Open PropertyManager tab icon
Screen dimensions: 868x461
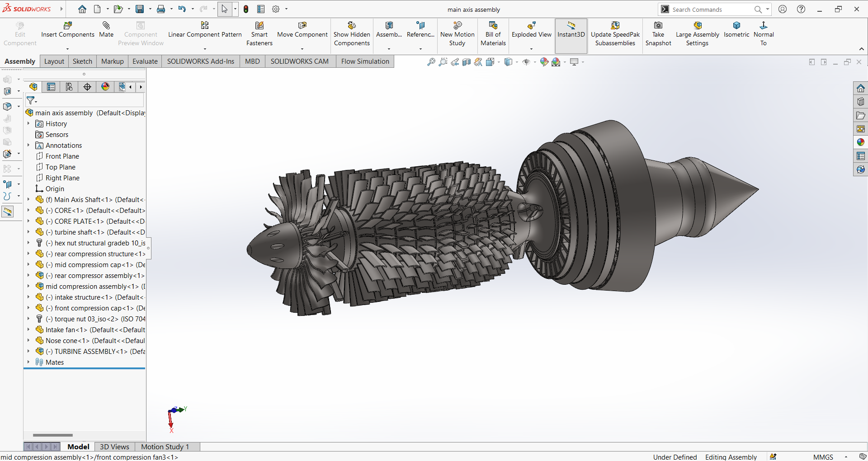tap(51, 87)
